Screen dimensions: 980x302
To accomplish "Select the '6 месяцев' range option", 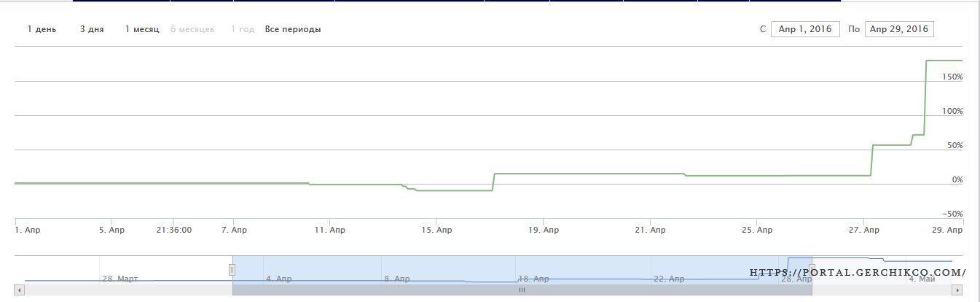I will [x=192, y=29].
